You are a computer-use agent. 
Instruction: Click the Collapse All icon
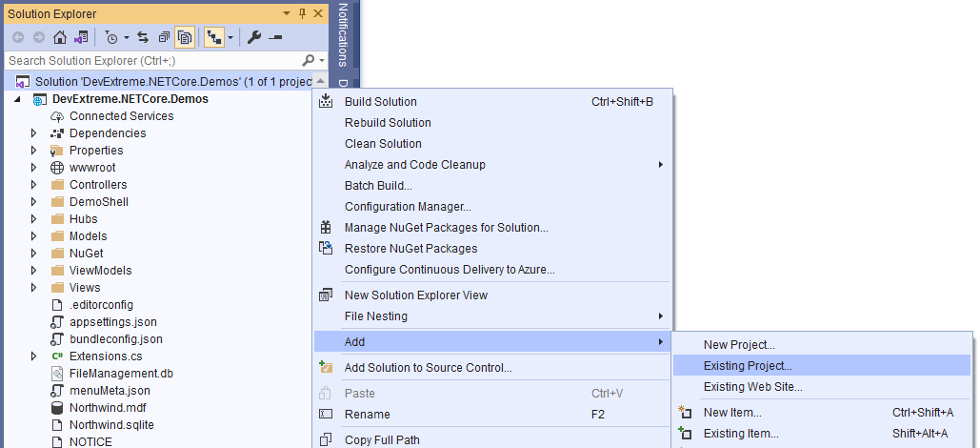164,37
